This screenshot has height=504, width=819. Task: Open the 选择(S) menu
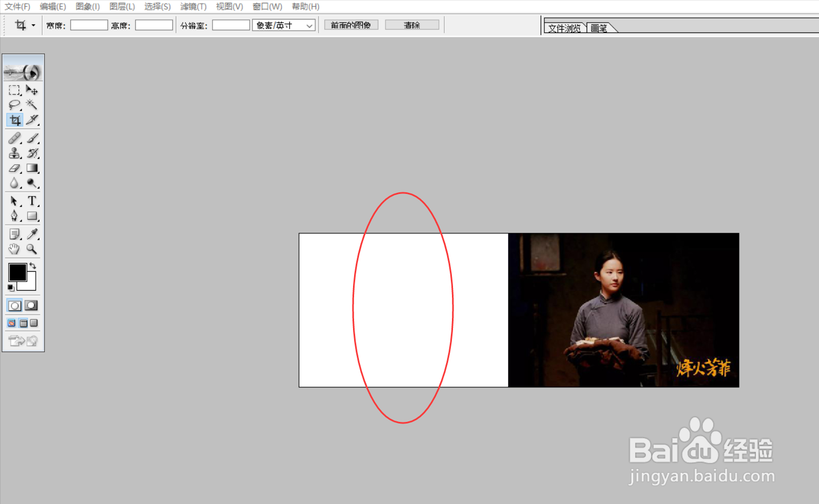pos(157,6)
